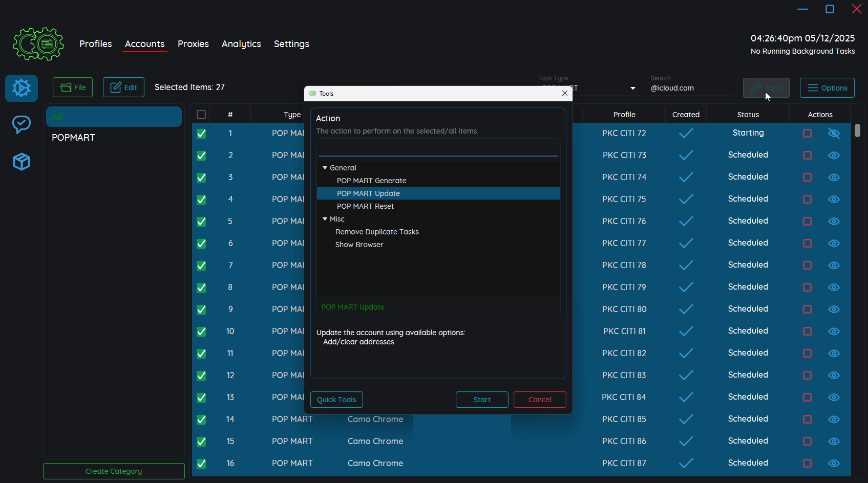Focus the Search field with @icloud.com
The width and height of the screenshot is (868, 483).
point(691,88)
